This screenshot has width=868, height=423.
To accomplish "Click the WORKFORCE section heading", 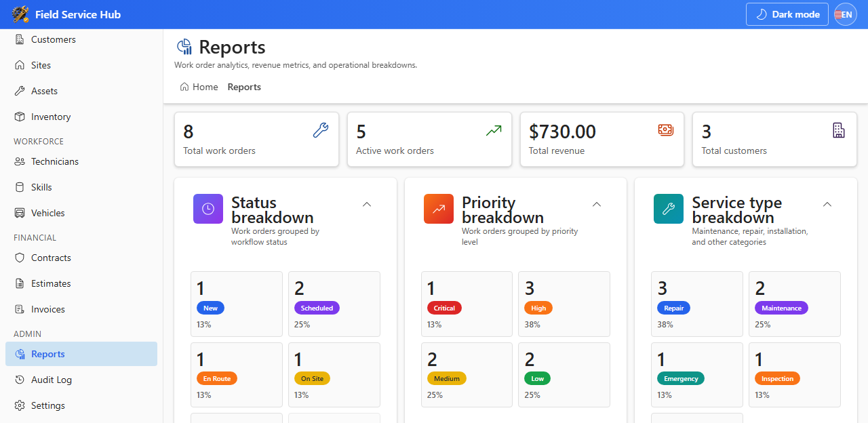I will 39,142.
